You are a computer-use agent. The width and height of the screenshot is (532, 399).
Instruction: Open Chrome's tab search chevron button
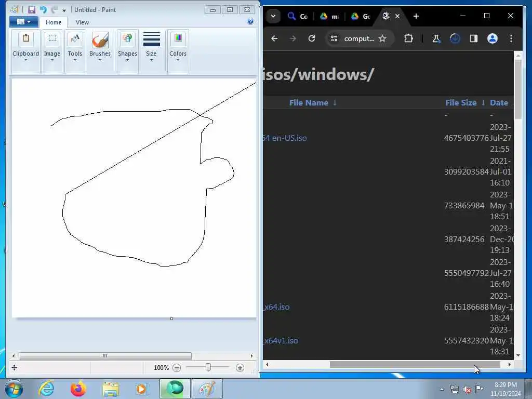273,16
